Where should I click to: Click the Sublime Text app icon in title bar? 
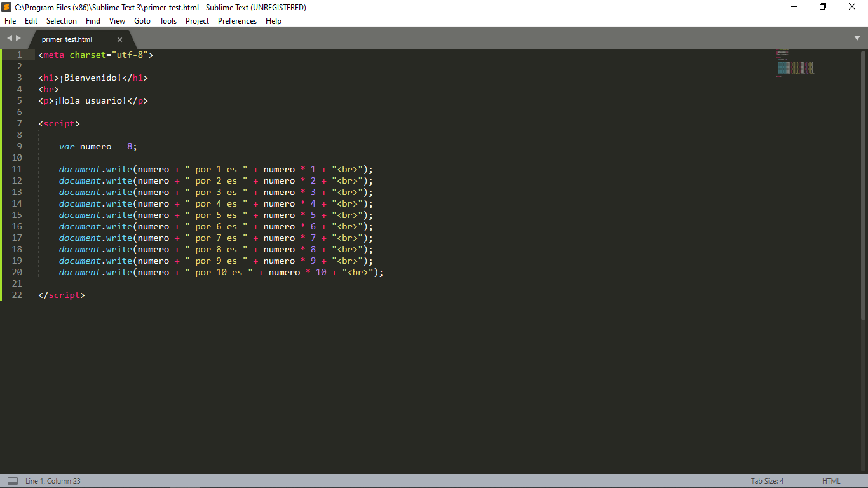[6, 7]
